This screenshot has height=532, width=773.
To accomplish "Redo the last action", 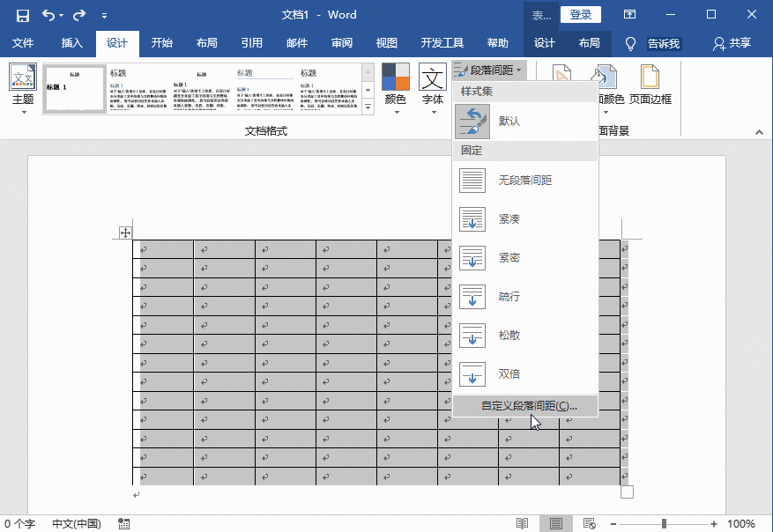I will click(x=78, y=14).
